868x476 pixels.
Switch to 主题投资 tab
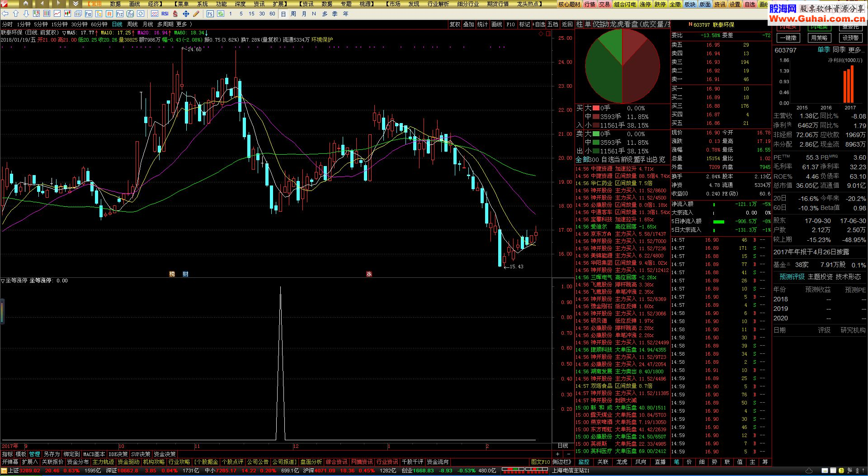point(820,276)
